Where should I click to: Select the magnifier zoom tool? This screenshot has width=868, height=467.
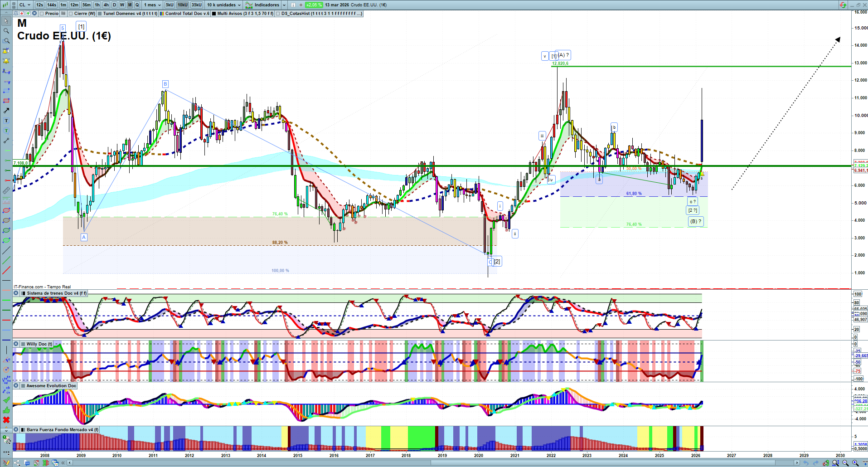pyautogui.click(x=6, y=31)
